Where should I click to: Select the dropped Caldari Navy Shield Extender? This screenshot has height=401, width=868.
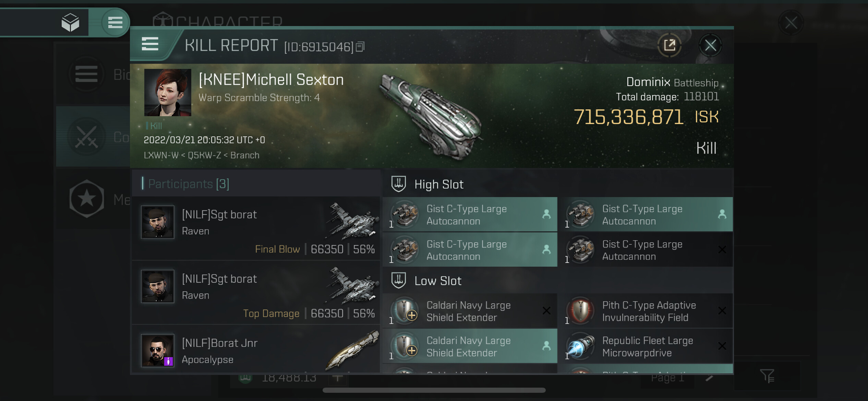point(470,346)
